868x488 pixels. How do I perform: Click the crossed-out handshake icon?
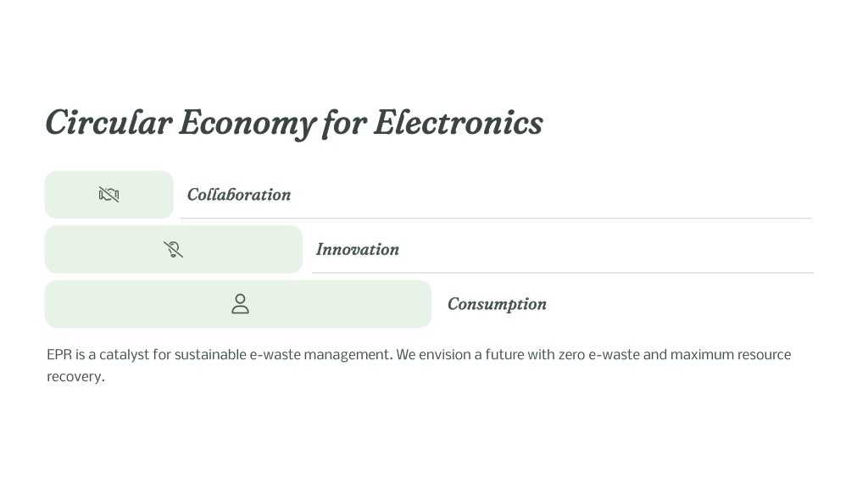[x=109, y=194]
